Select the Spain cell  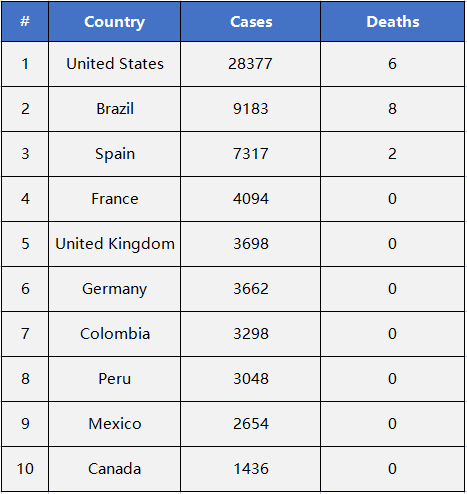point(114,154)
